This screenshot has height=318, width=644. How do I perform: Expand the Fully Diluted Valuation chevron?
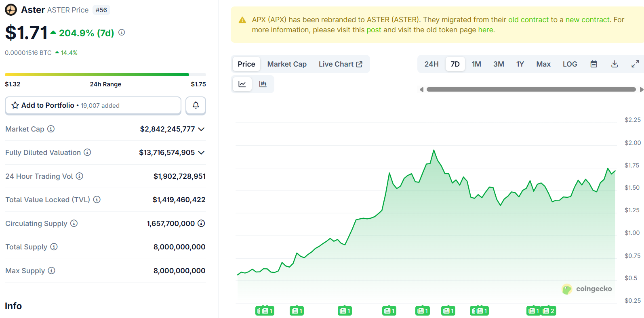(x=201, y=153)
